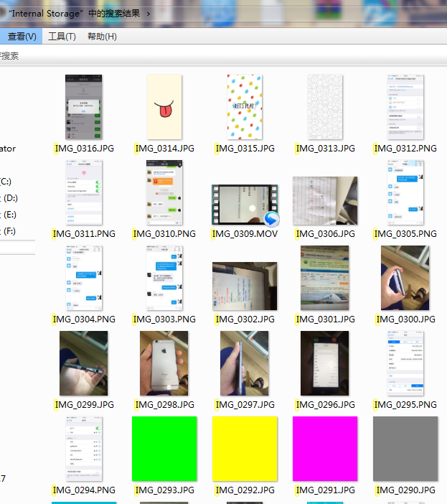Select the IMG_0313.JPG pattern thumbnail
The width and height of the screenshot is (447, 504).
325,107
